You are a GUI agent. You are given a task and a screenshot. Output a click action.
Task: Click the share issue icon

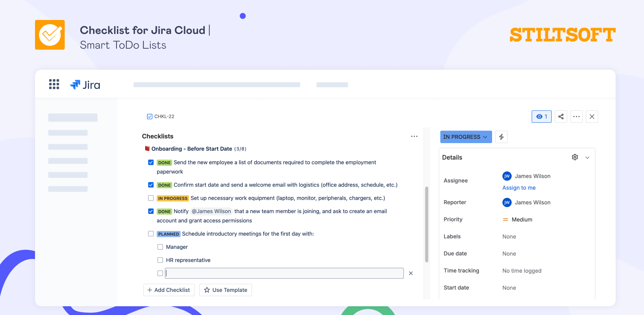[561, 117]
